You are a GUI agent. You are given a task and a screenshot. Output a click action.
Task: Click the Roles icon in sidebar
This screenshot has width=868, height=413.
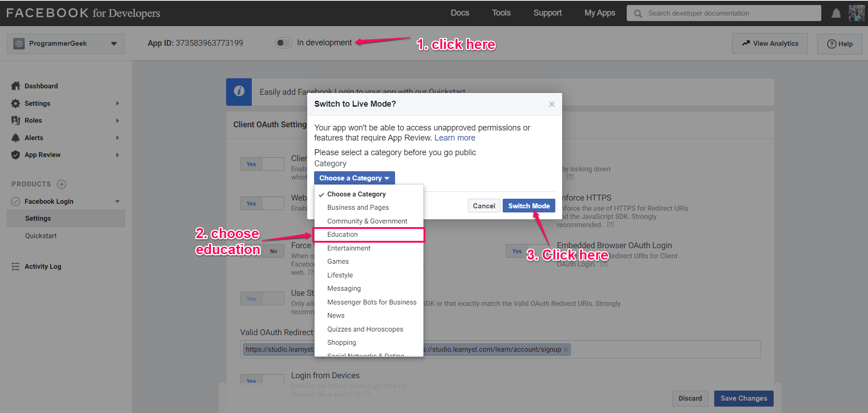tap(16, 120)
